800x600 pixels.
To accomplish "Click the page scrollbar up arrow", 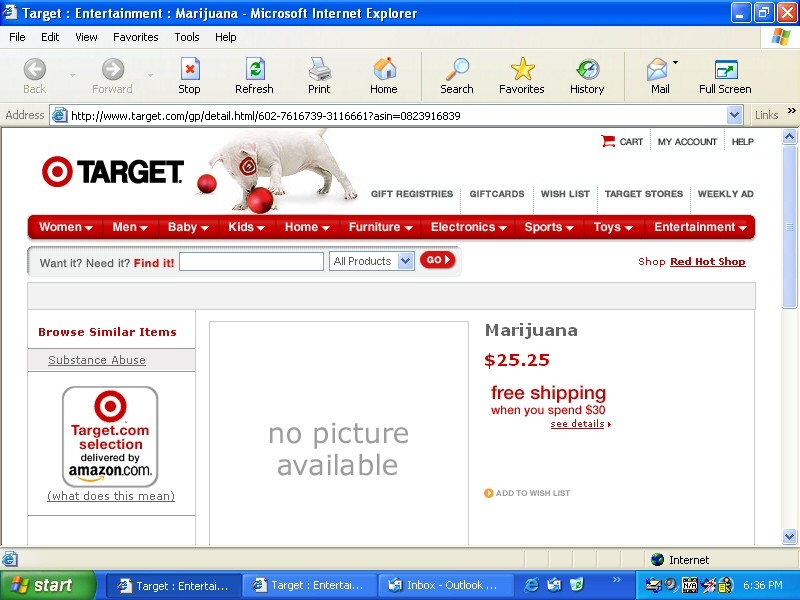I will 789,136.
